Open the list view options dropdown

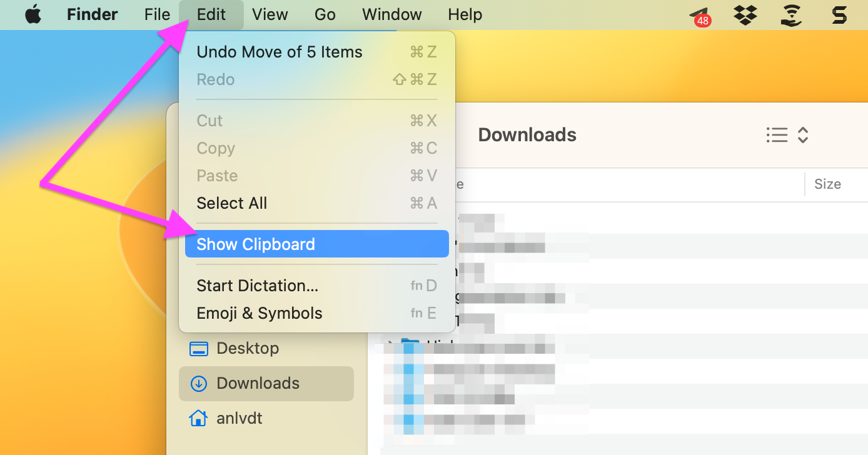(x=777, y=135)
